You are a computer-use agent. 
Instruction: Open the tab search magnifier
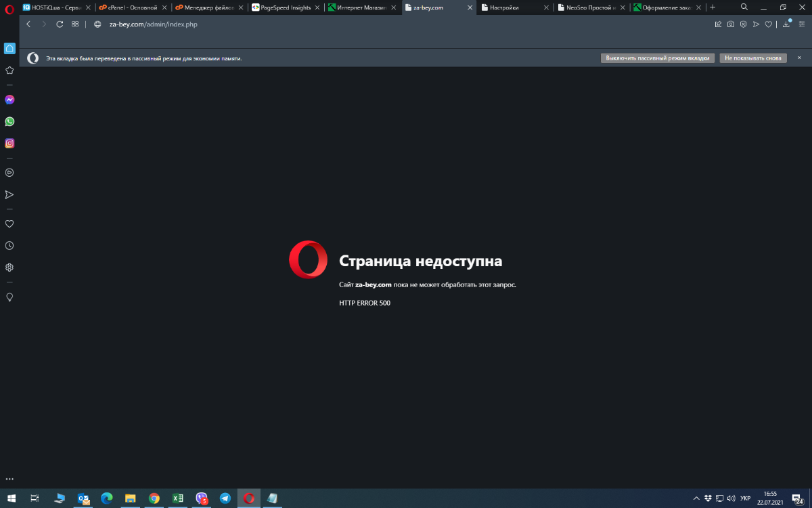coord(744,7)
